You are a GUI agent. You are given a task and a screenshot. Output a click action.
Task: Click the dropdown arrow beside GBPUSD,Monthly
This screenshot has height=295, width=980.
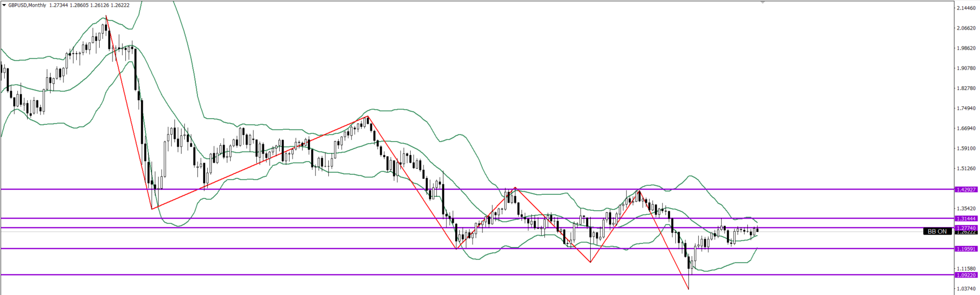(x=4, y=5)
